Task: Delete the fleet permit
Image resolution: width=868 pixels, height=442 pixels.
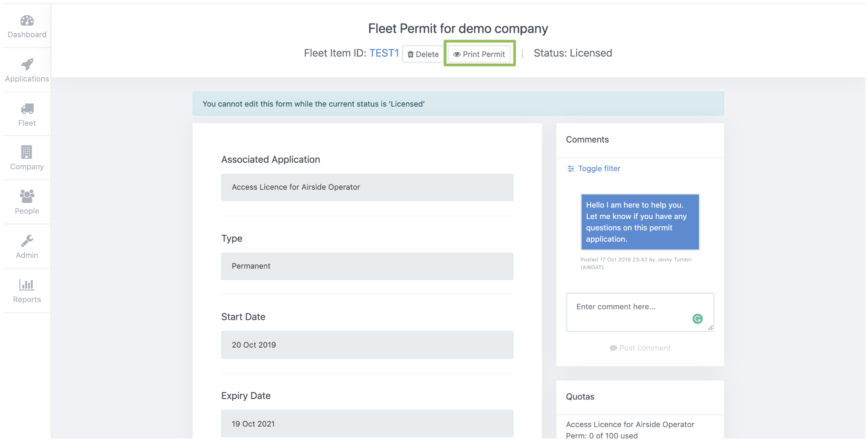Action: [422, 54]
